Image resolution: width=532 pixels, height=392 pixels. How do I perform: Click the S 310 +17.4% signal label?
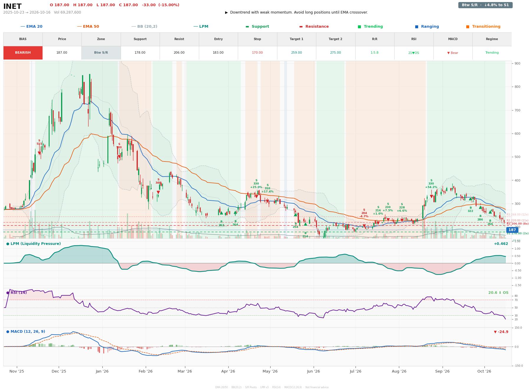267,188
